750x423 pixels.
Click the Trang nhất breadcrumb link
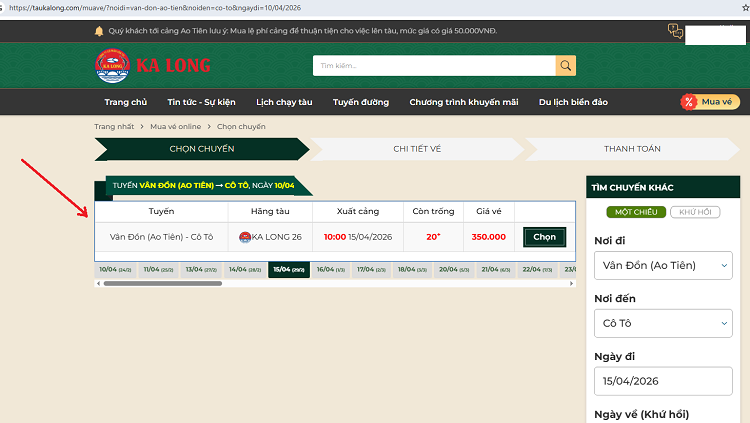[114, 127]
